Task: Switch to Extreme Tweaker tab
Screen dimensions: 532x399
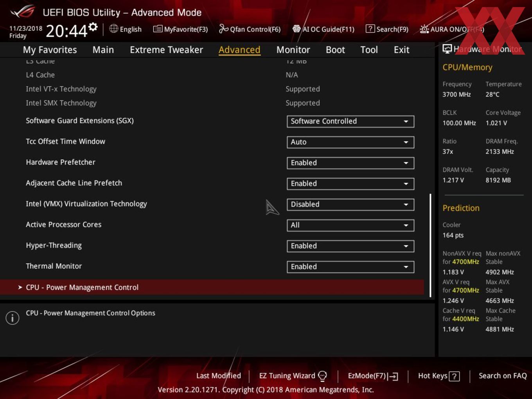Action: [x=166, y=50]
